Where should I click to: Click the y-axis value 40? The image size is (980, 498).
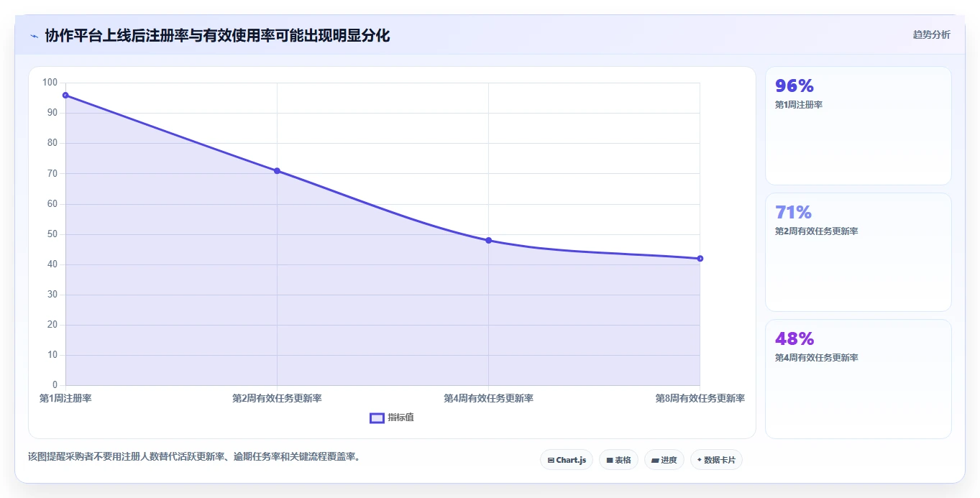pyautogui.click(x=52, y=264)
